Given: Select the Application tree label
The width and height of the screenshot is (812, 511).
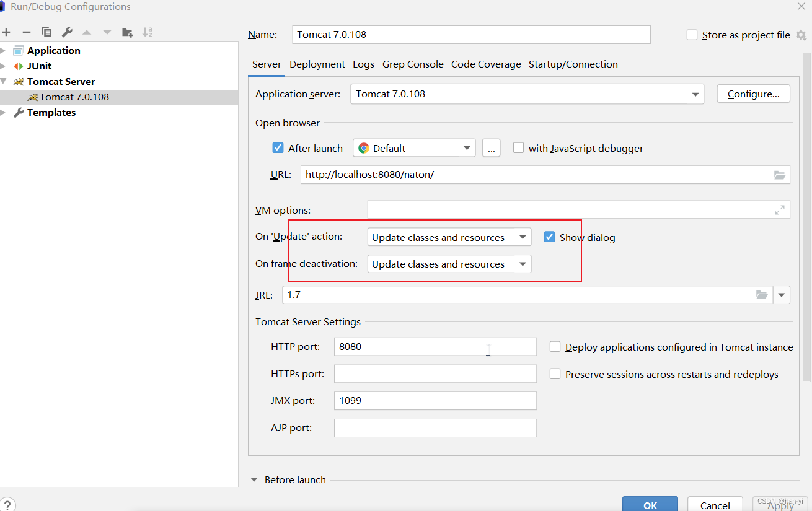Looking at the screenshot, I should coord(54,51).
